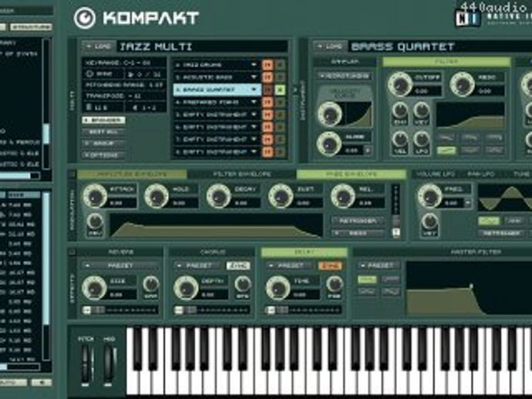Image resolution: width=532 pixels, height=399 pixels.
Task: Adjust the delay amount slider
Action: [304, 310]
